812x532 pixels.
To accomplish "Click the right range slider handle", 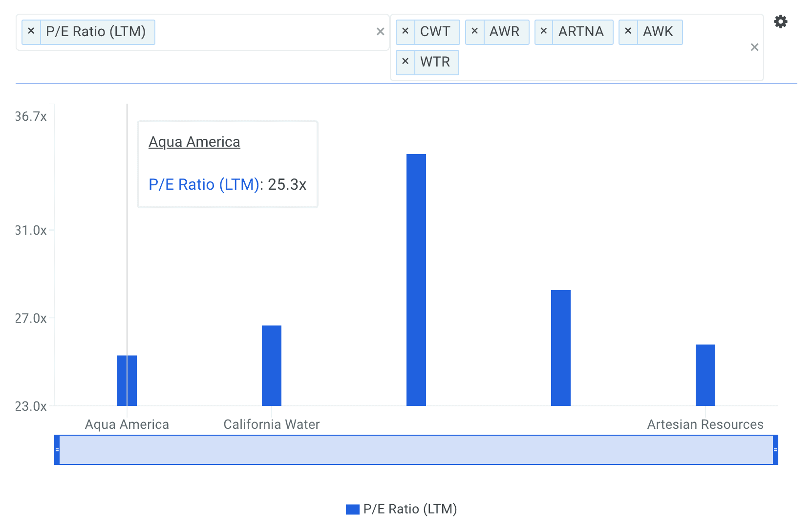I will pos(775,450).
